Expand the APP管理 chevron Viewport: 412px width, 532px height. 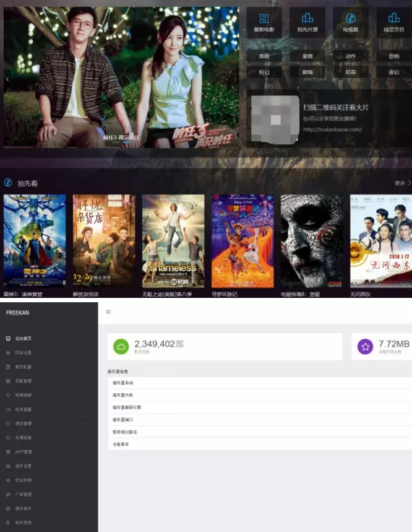[x=83, y=452]
